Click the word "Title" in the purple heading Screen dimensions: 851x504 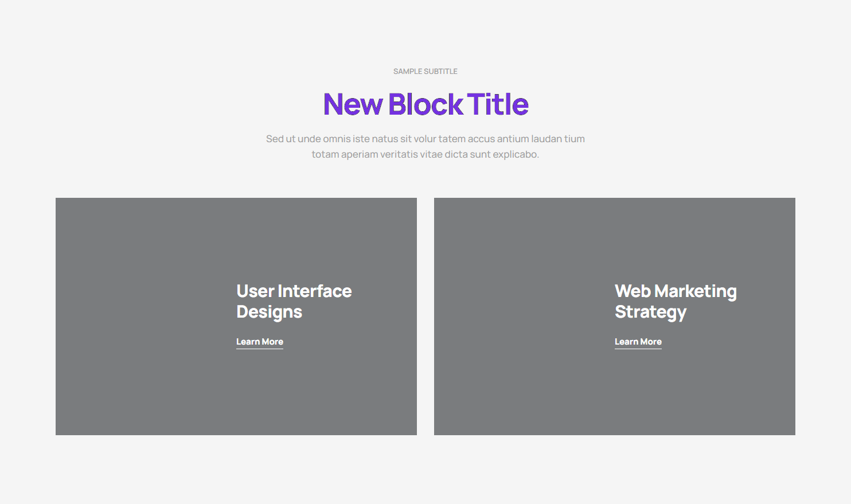[498, 104]
